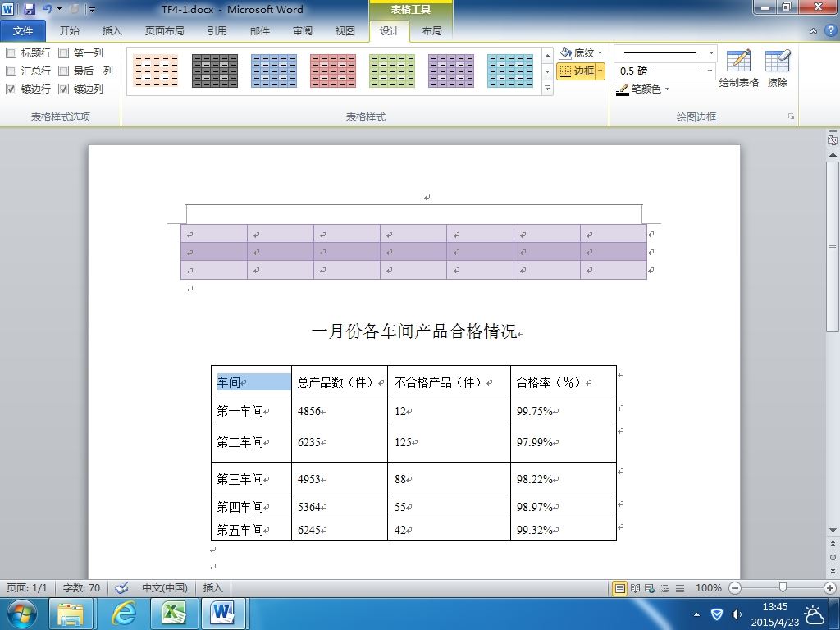Open the 边框 dropdown arrow

point(600,71)
